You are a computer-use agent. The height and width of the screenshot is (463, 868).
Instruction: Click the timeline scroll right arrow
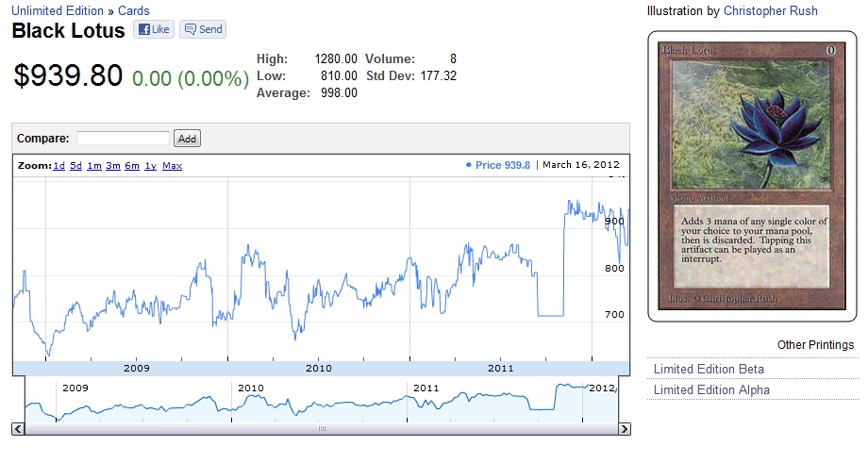624,429
